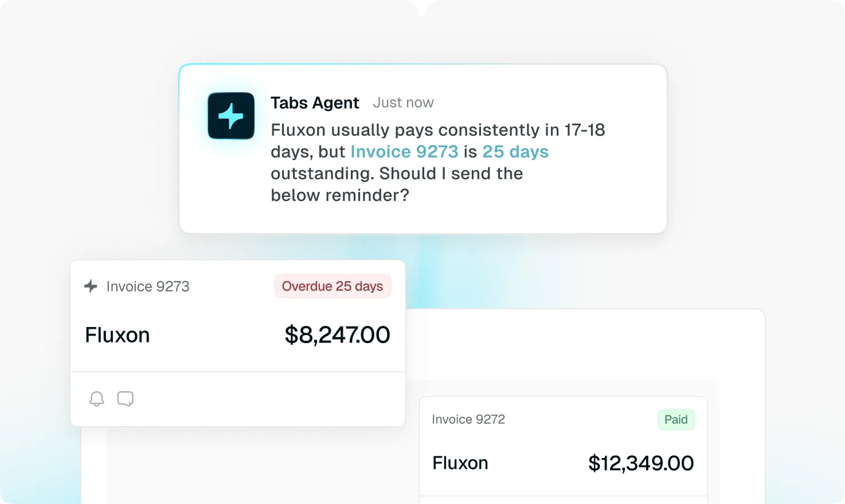This screenshot has height=504, width=845.
Task: Select Fluxon customer name on Invoice 9273
Action: (118, 335)
